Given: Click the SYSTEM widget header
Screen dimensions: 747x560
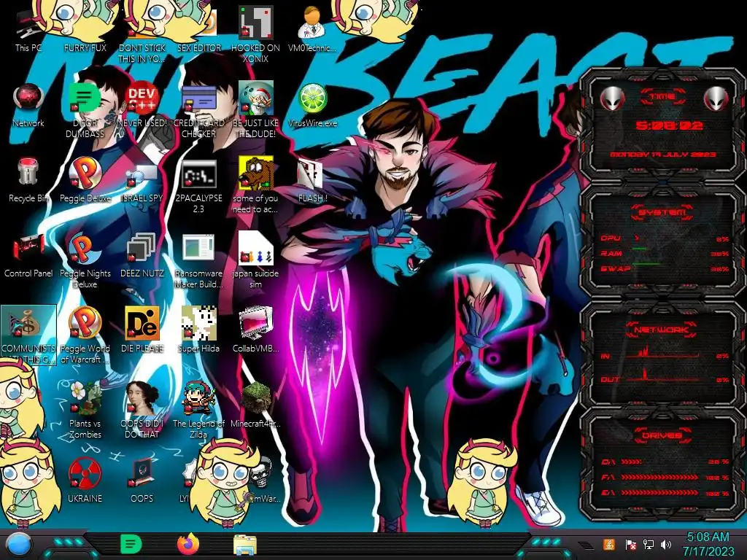Looking at the screenshot, I should (662, 212).
